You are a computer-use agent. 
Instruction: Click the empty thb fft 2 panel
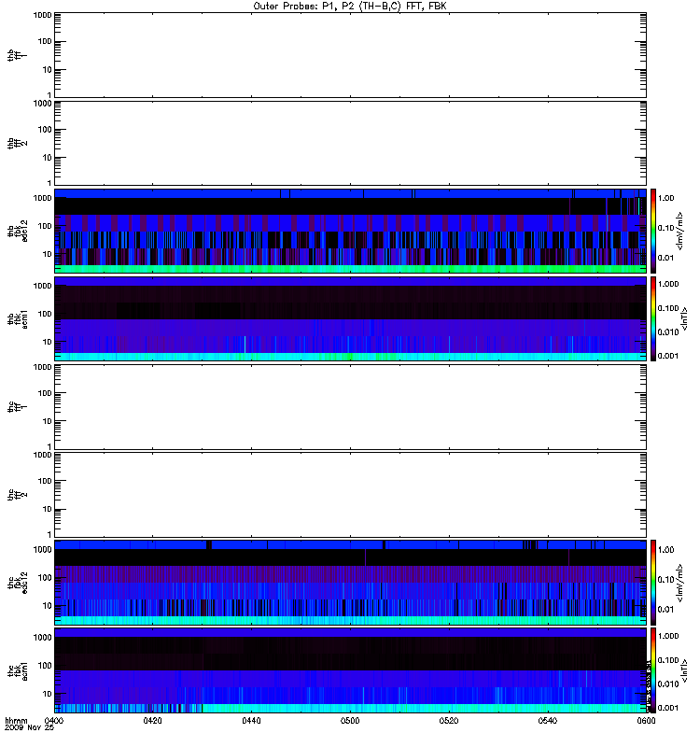pyautogui.click(x=350, y=143)
